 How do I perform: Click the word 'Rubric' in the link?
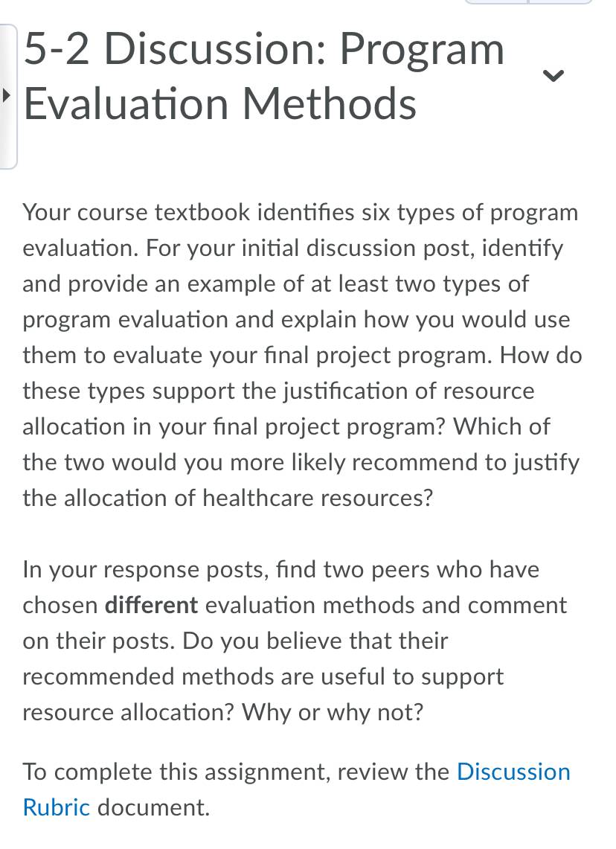[57, 807]
